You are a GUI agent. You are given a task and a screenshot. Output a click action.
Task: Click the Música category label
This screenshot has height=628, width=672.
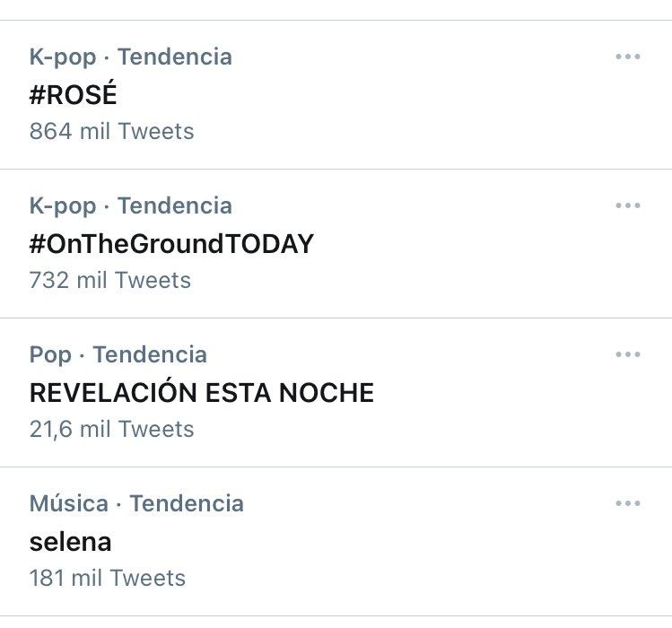68,503
